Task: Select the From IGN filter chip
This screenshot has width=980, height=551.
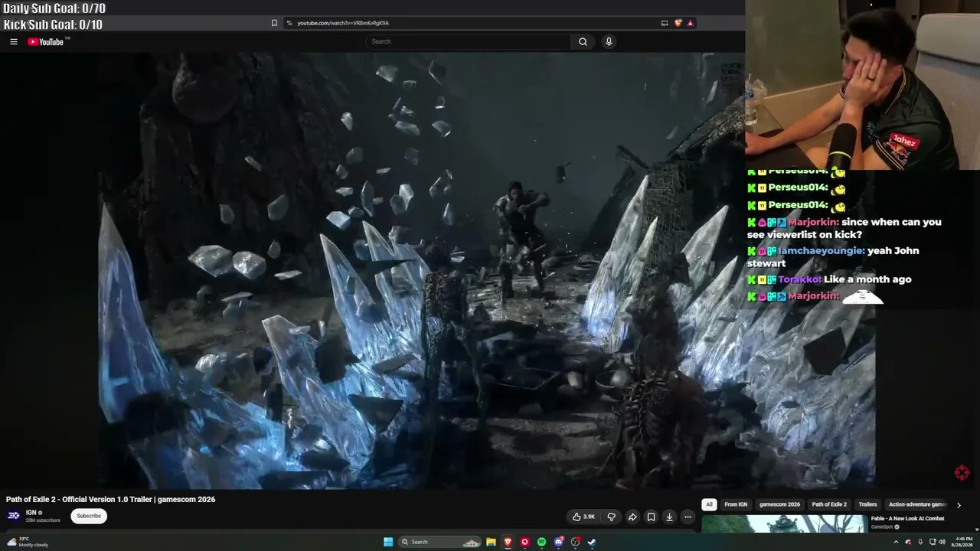Action: click(x=736, y=504)
